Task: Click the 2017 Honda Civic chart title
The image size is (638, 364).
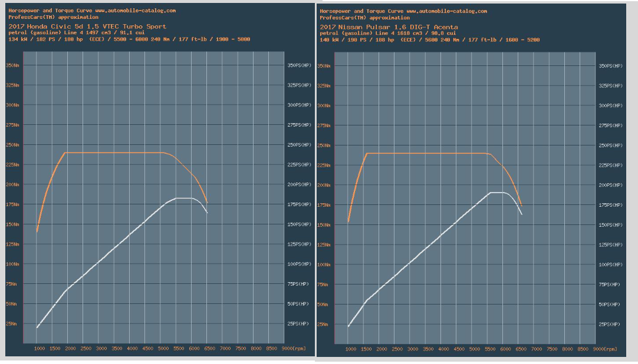Action: (87, 27)
